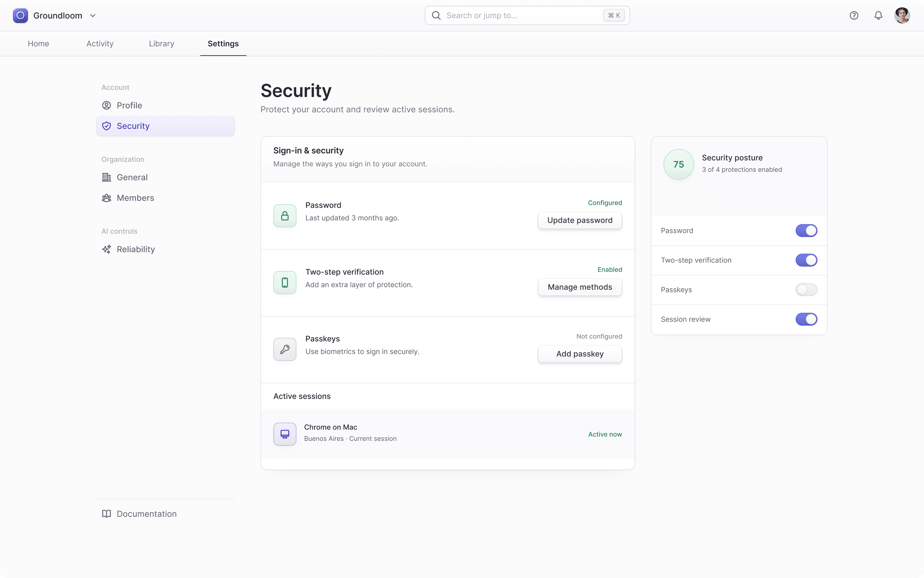Screen dimensions: 924x578
Task: Select Security in the sidebar
Action: coord(165,126)
